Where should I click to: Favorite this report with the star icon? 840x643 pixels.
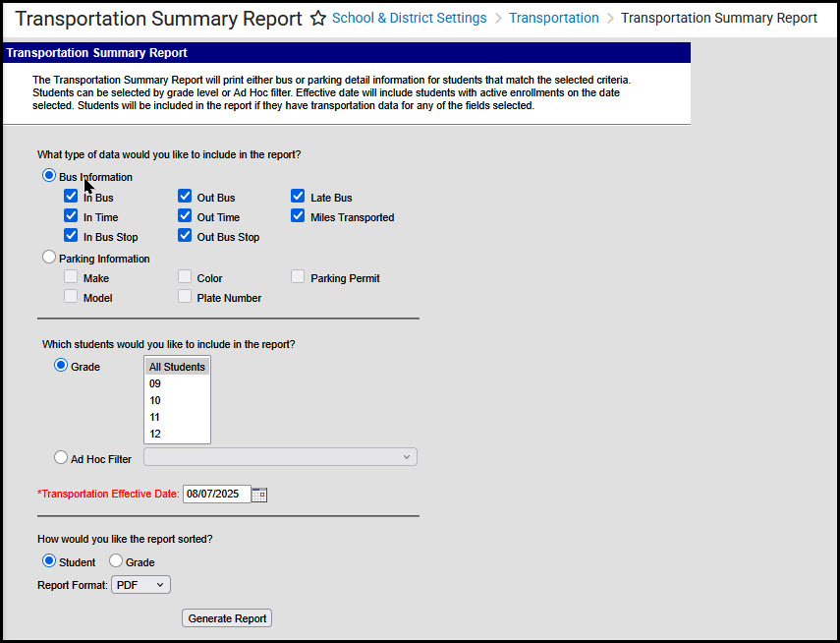tap(318, 19)
